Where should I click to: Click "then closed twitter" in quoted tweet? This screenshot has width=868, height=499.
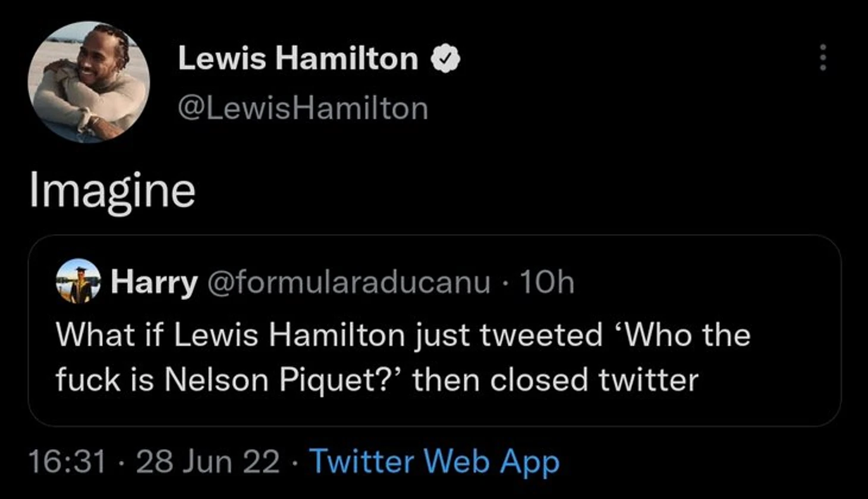coord(555,380)
